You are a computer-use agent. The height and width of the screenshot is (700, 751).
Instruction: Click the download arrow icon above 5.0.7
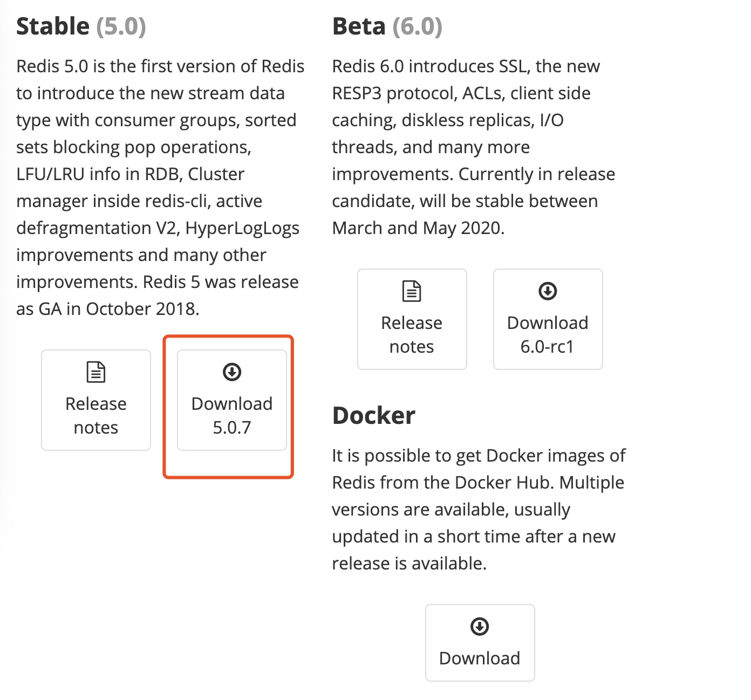coord(232,372)
